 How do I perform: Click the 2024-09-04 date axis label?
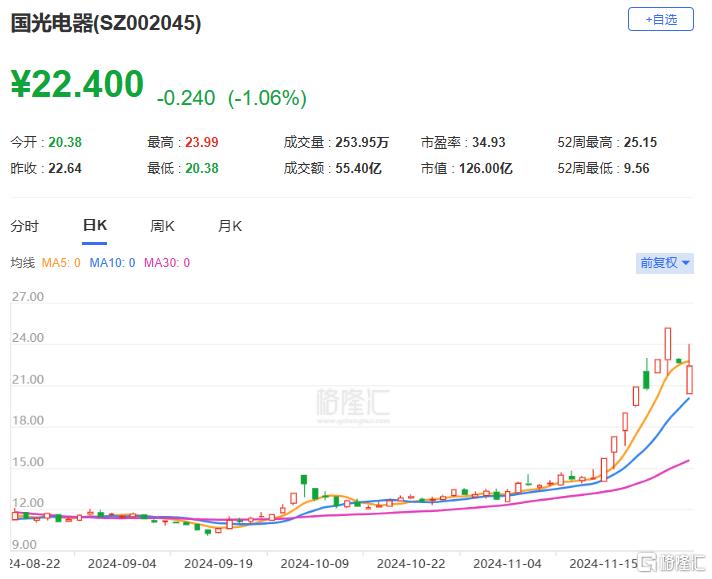122,564
